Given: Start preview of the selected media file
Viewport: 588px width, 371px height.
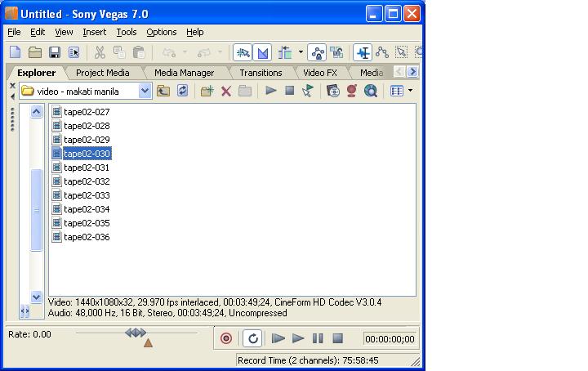Looking at the screenshot, I should click(x=270, y=91).
